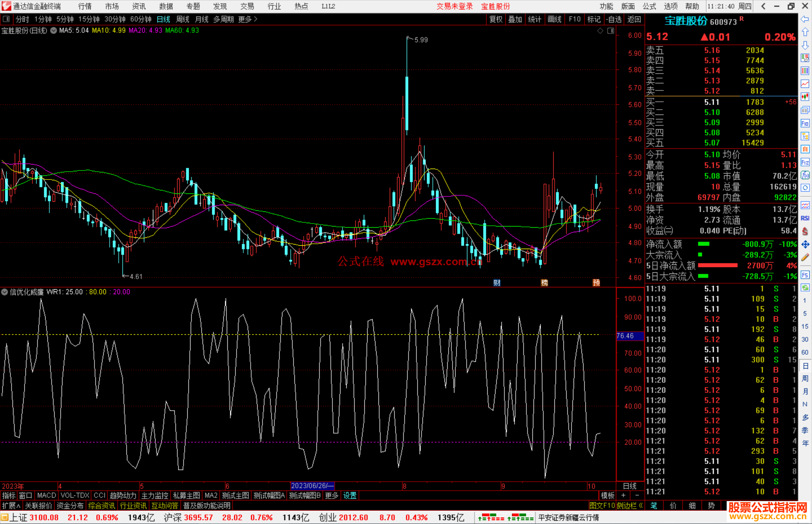Open the f(x) formula icon
The image size is (812, 524).
click(x=805, y=175)
